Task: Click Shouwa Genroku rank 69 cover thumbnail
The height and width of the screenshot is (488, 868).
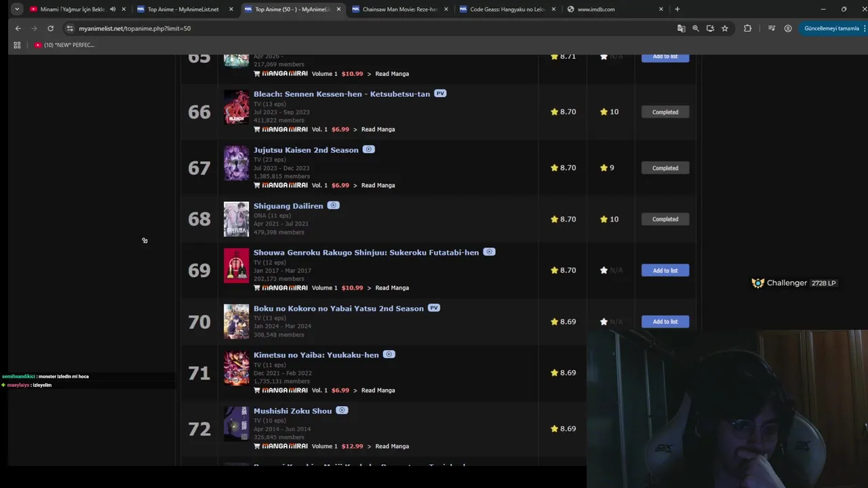Action: pyautogui.click(x=237, y=266)
